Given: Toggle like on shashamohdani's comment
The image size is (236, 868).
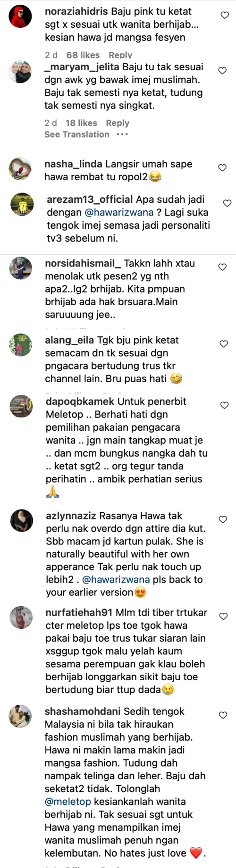Looking at the screenshot, I should point(223,715).
